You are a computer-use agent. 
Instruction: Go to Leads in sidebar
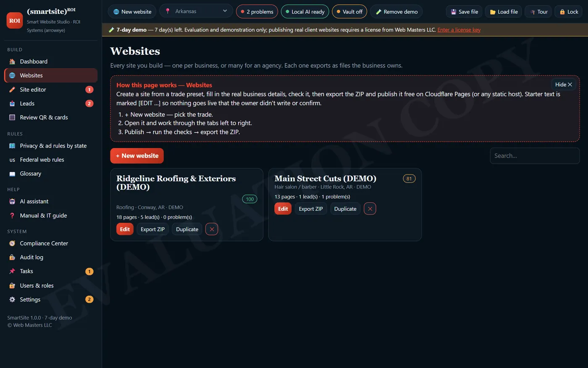(x=51, y=103)
